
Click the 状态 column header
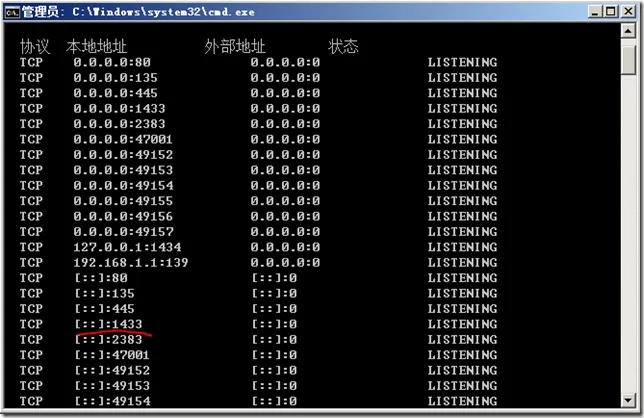point(343,46)
